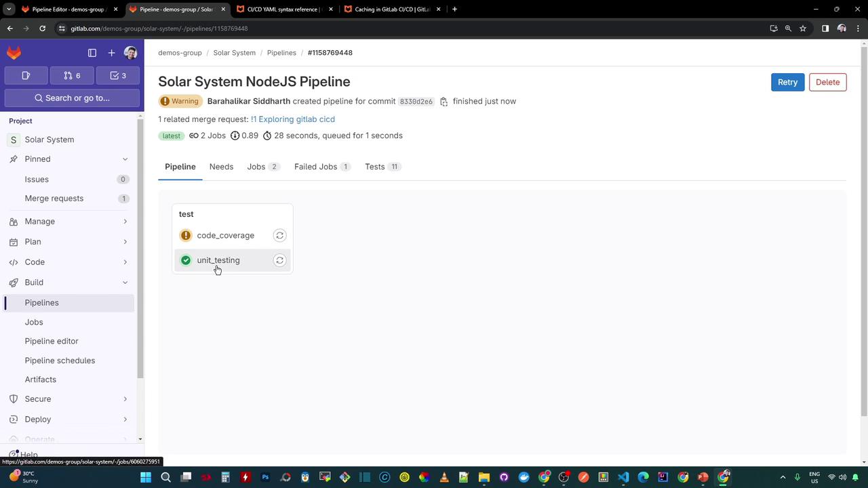Image resolution: width=868 pixels, height=488 pixels.
Task: Click the browser address bar
Action: click(414, 28)
